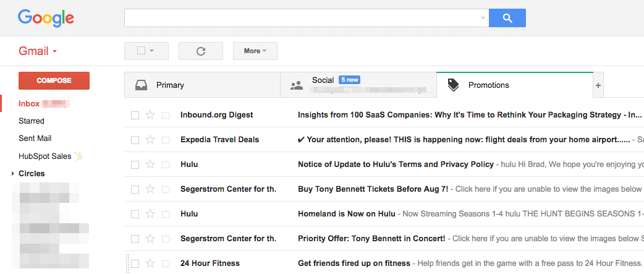This screenshot has width=644, height=274.
Task: Click the blue search magnifier button
Action: 507,18
